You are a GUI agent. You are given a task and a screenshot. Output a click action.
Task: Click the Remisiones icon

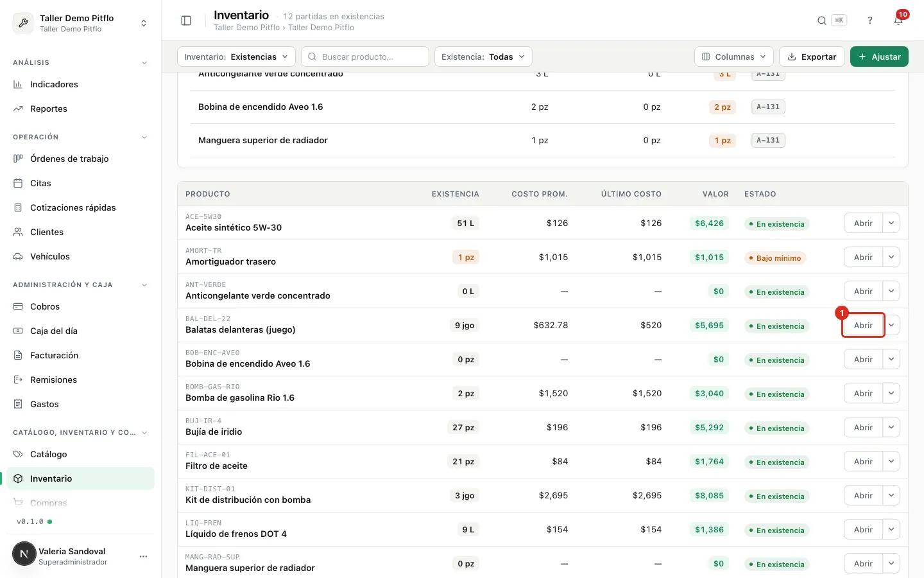pyautogui.click(x=18, y=380)
